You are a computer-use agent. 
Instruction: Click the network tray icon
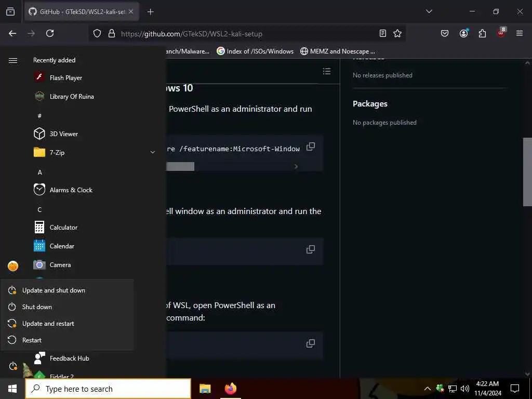[x=453, y=389]
